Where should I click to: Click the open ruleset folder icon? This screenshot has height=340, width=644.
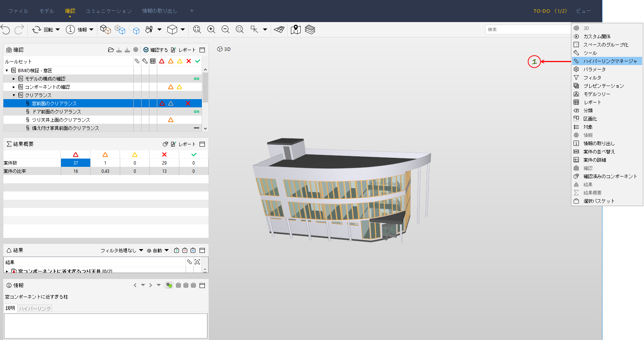click(111, 50)
